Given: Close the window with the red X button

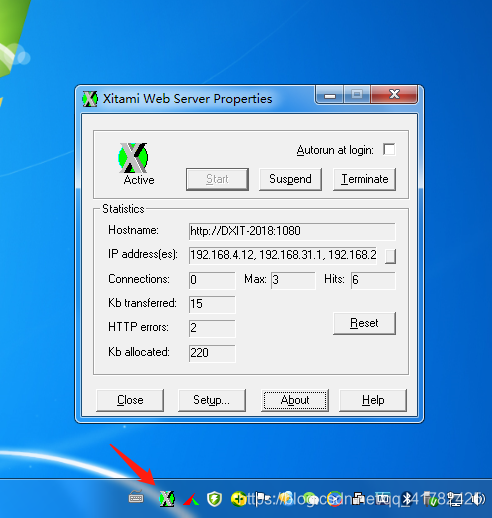Looking at the screenshot, I should (x=394, y=95).
